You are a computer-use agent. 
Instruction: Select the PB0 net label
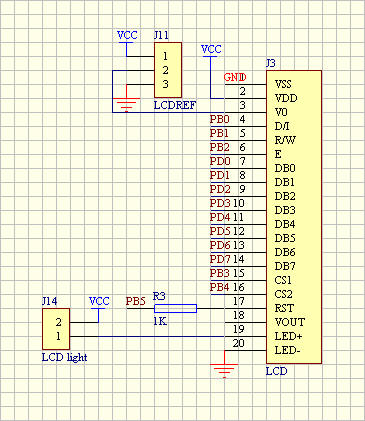[x=220, y=119]
